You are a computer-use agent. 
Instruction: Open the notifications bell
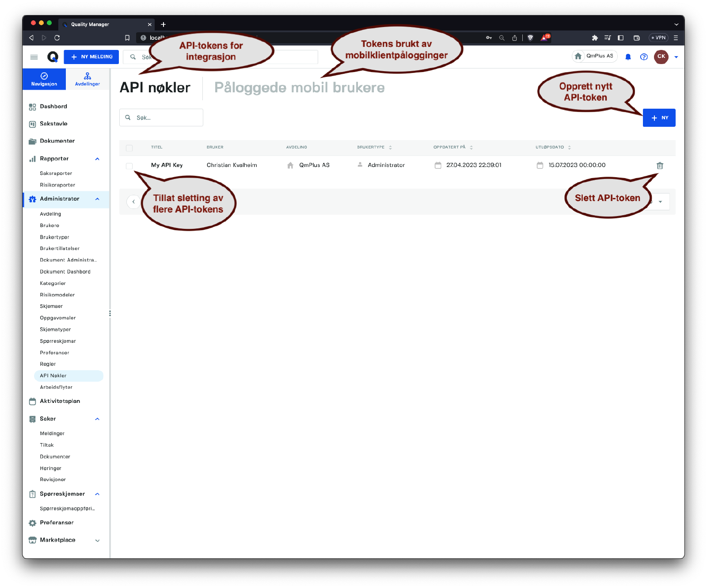[x=628, y=57]
